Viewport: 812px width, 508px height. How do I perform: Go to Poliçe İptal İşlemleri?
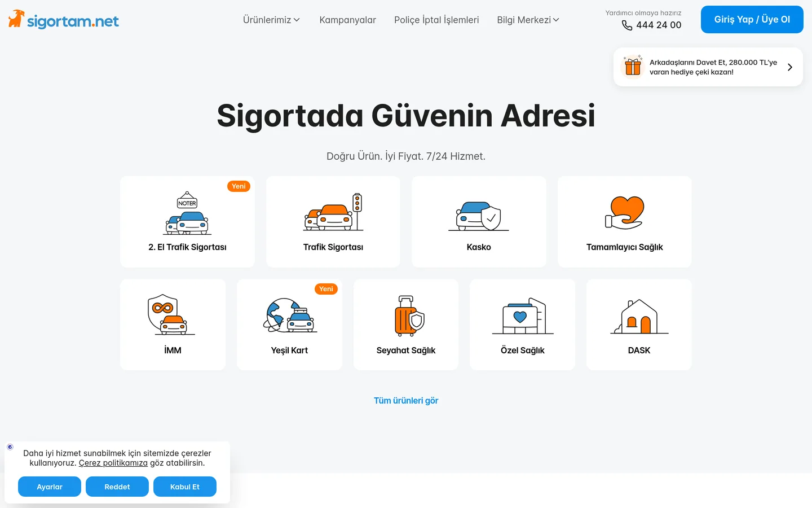pyautogui.click(x=436, y=20)
